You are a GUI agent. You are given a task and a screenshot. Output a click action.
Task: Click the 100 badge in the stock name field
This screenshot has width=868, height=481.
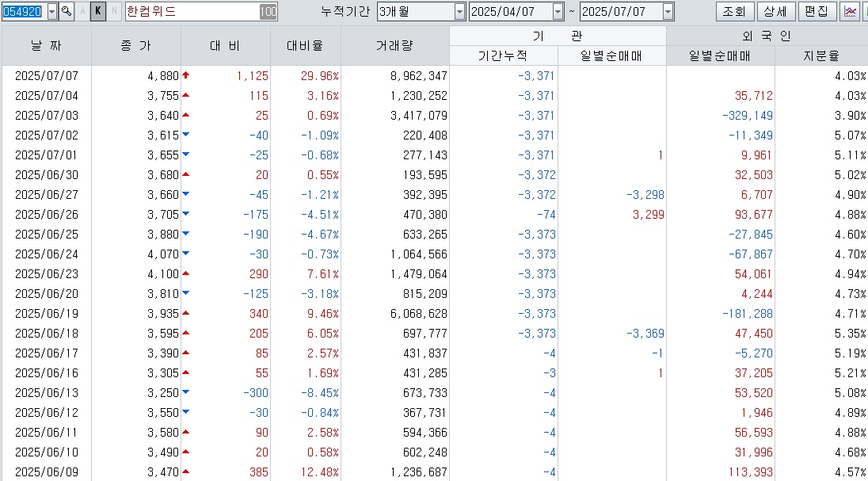pyautogui.click(x=268, y=12)
